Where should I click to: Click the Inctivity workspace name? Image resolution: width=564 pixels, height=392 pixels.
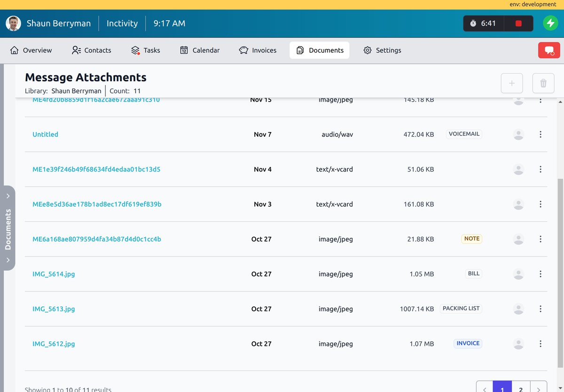[x=122, y=24]
